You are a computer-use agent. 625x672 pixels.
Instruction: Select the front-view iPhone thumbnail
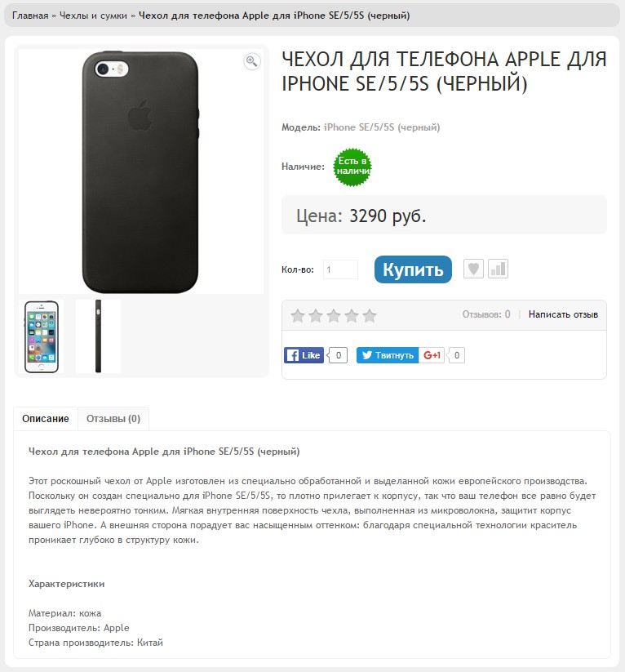[41, 336]
